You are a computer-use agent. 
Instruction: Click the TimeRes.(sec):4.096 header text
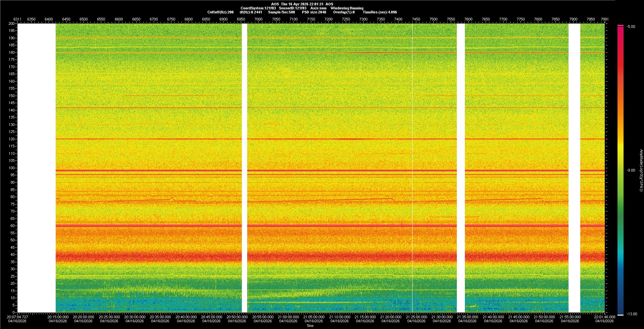pyautogui.click(x=380, y=12)
